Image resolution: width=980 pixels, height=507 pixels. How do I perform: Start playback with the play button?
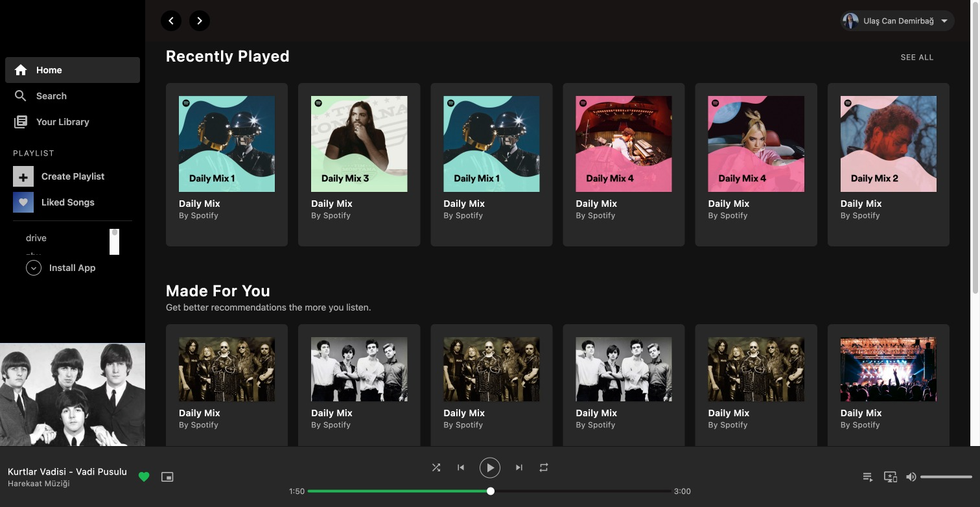click(x=490, y=467)
